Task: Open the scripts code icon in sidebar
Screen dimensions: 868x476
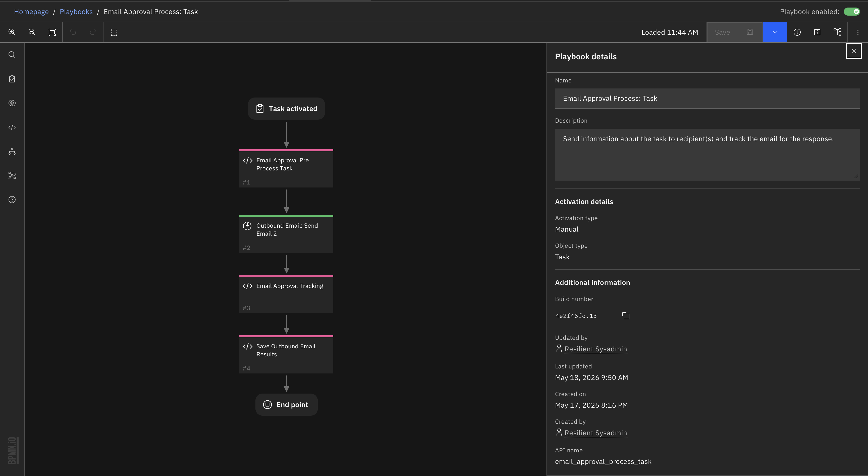Action: click(x=12, y=127)
